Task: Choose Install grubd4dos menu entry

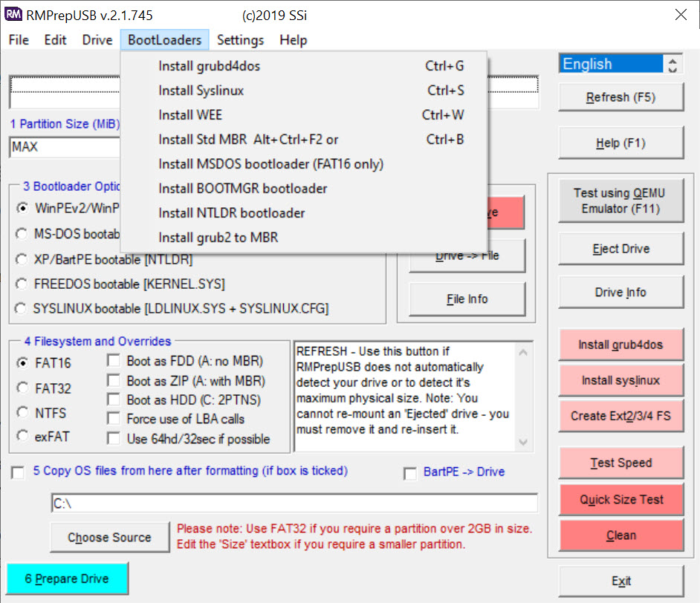Action: click(304, 66)
